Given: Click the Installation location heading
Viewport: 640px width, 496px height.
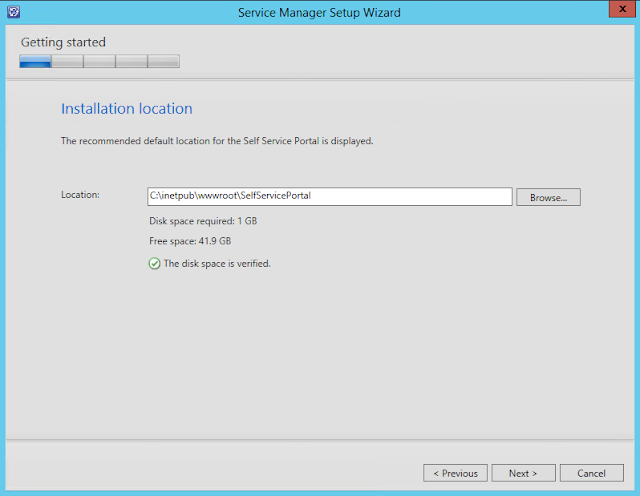Looking at the screenshot, I should 127,108.
